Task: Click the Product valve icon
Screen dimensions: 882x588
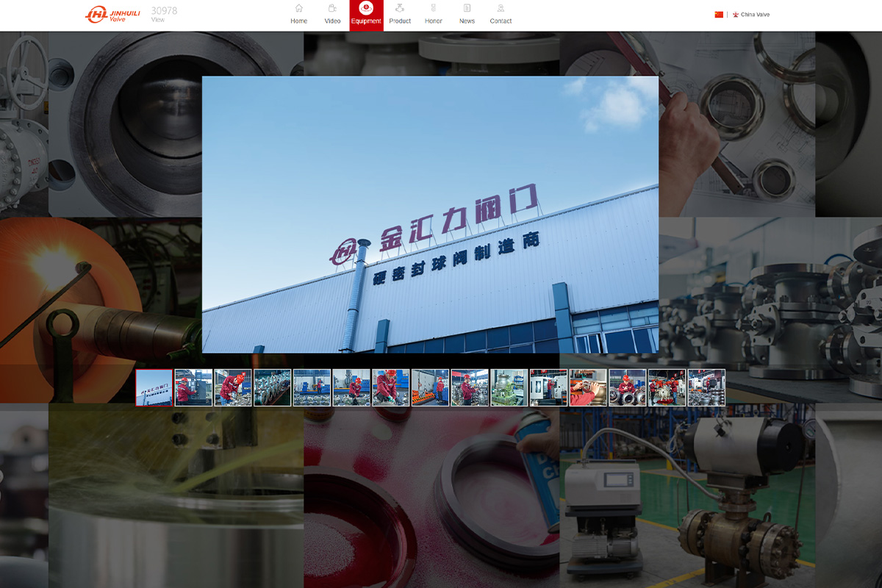Action: 400,9
